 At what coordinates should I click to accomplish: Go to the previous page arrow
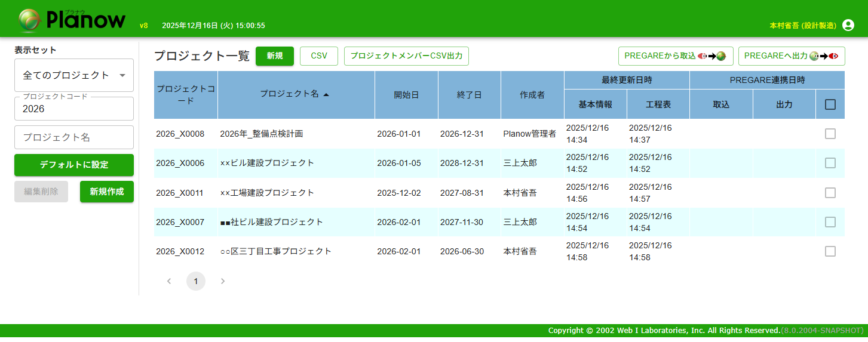(x=169, y=281)
